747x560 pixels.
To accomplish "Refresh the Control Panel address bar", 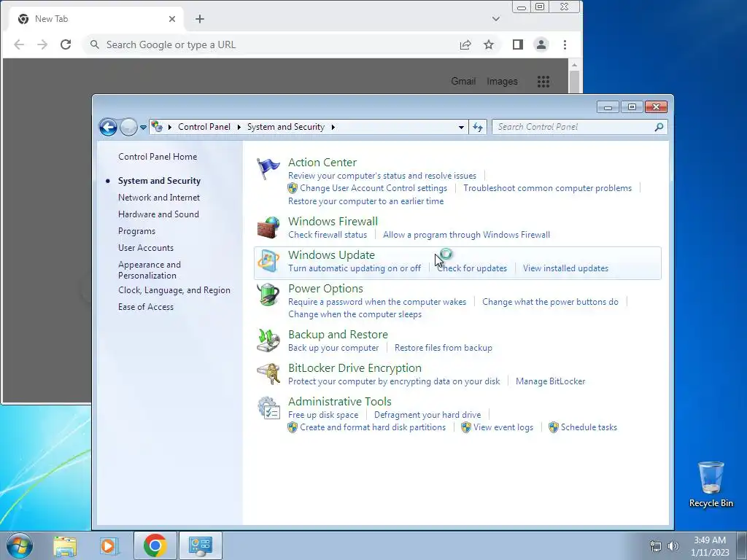I will click(x=478, y=127).
